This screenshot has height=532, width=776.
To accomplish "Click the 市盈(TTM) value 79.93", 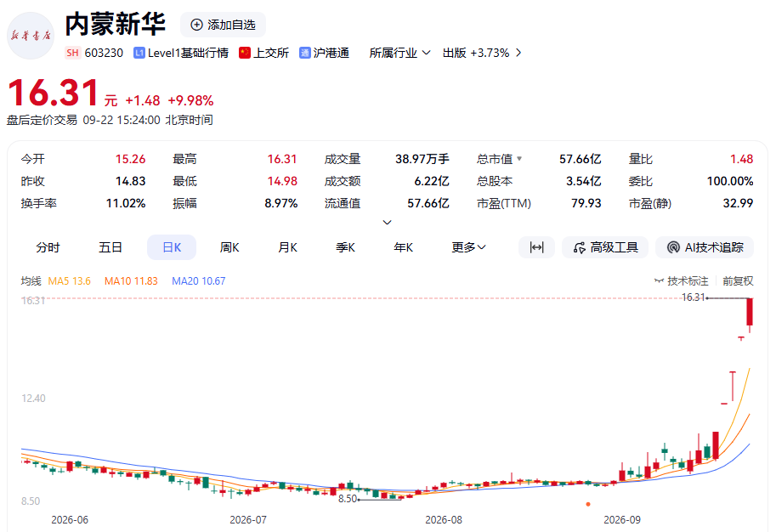I will coord(586,203).
